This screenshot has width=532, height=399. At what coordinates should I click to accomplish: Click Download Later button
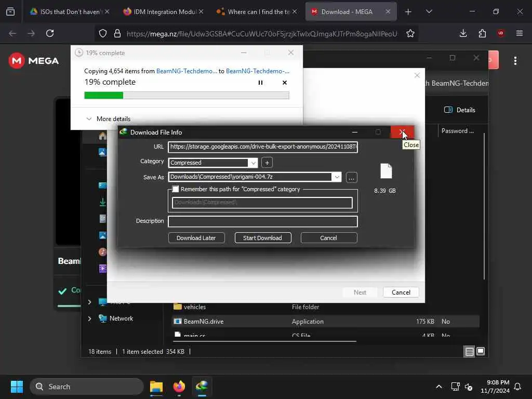(196, 238)
